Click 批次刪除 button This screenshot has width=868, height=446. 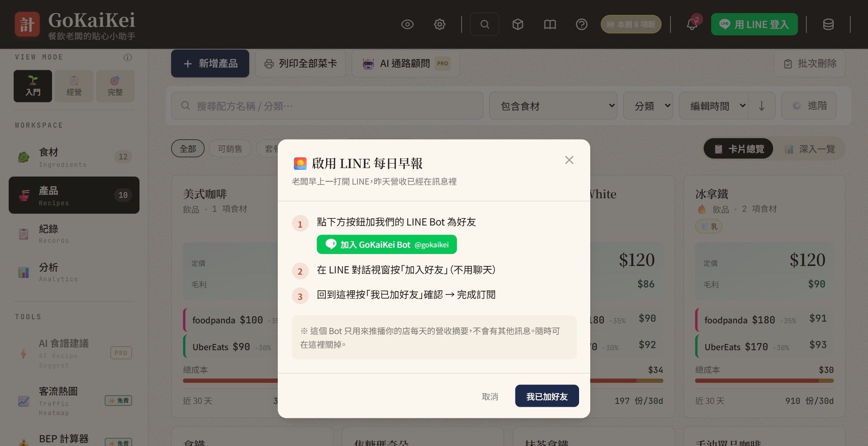(x=810, y=64)
